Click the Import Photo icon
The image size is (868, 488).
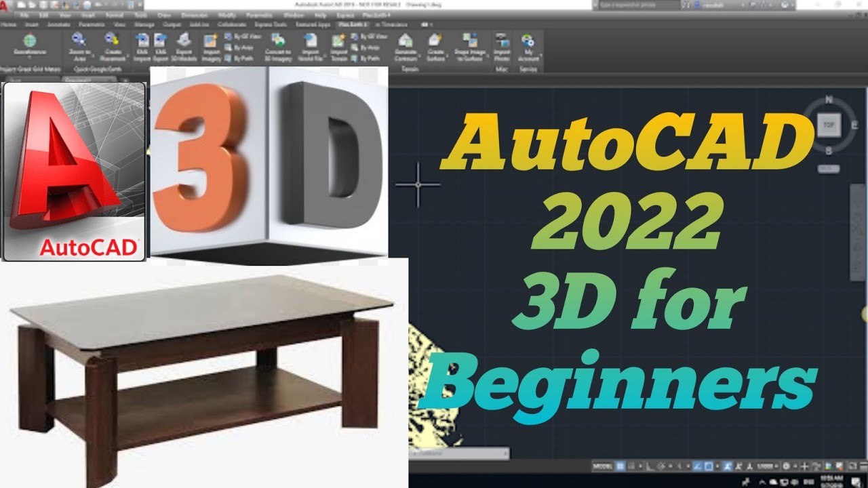pos(502,39)
